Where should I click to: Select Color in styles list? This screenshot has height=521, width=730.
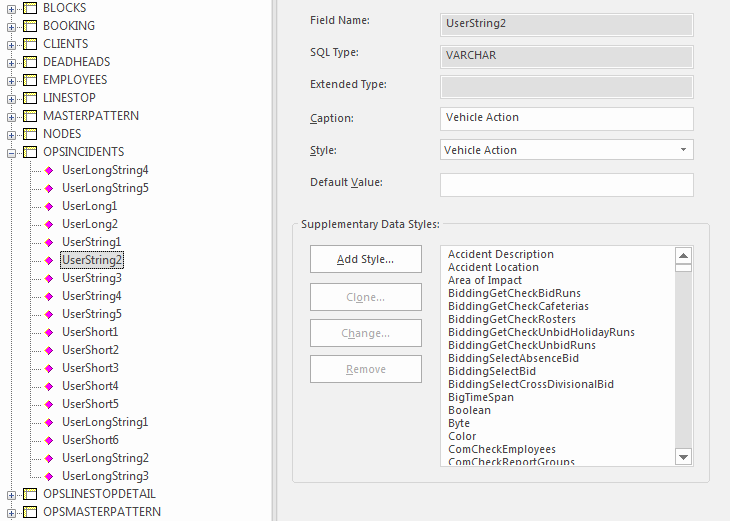point(462,436)
